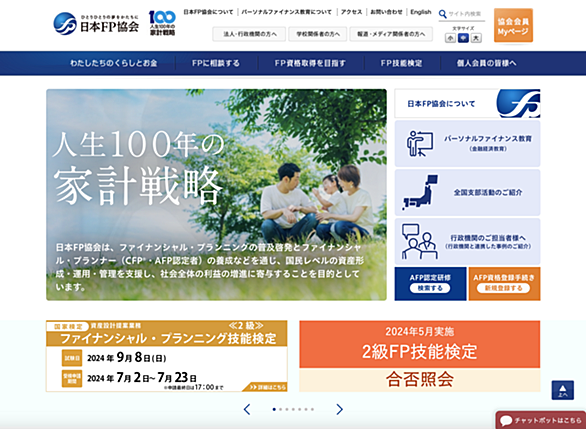Set font size to 中

(x=463, y=38)
